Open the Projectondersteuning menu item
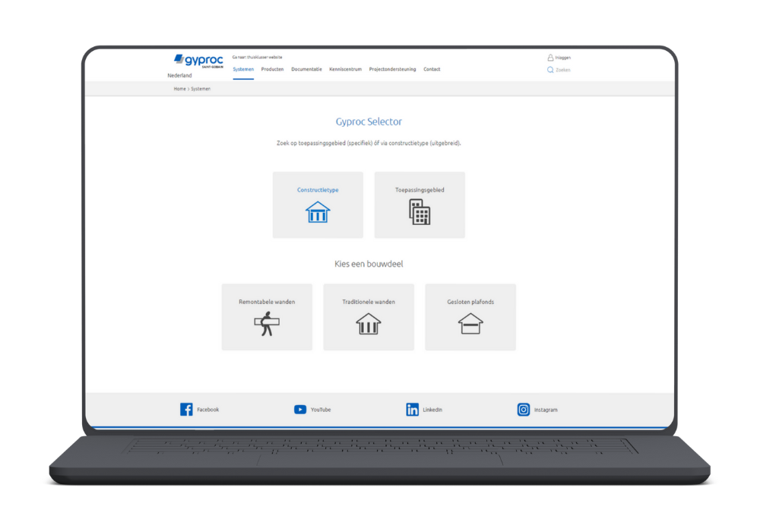The image size is (760, 532). coord(393,69)
